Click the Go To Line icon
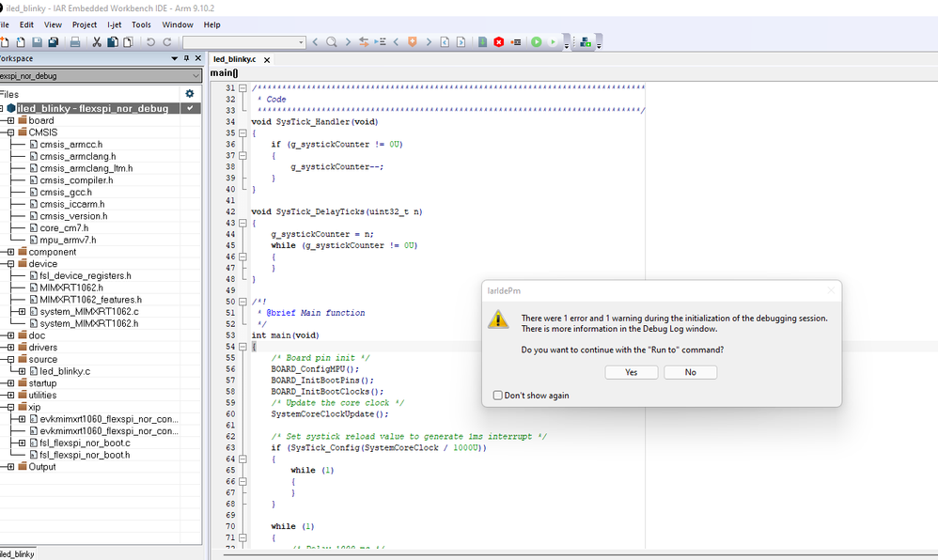Screen dimensions: 938x560 pos(380,42)
